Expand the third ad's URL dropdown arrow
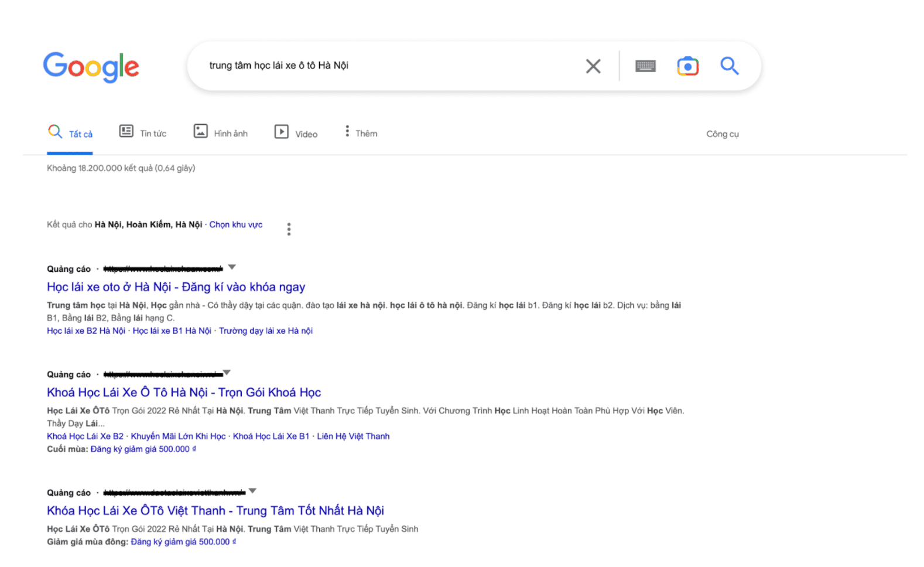Image resolution: width=924 pixels, height=567 pixels. tap(252, 491)
